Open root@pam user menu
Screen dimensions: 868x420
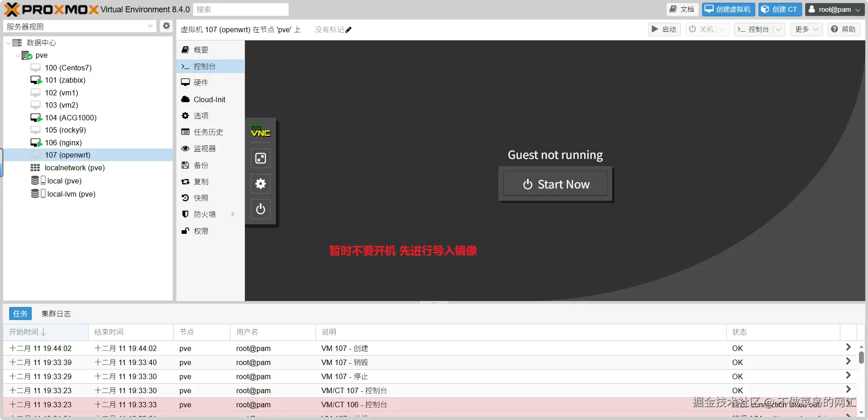point(834,9)
